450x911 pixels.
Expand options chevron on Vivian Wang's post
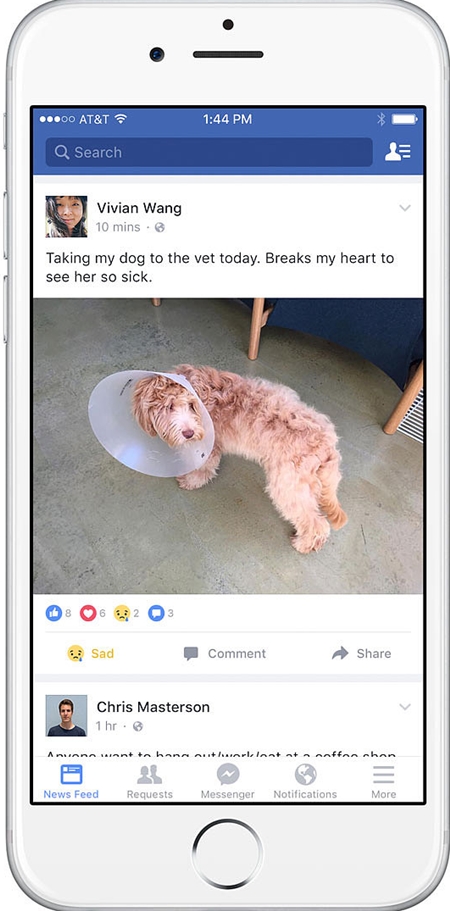tap(405, 208)
